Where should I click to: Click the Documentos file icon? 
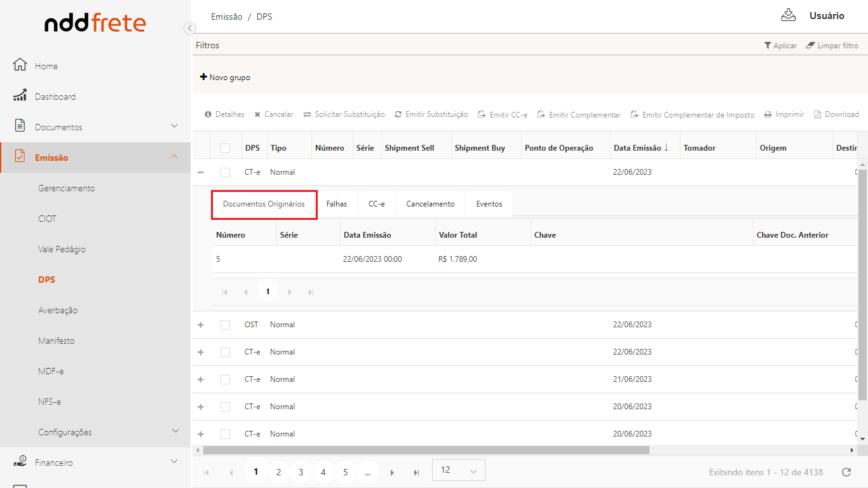point(20,126)
